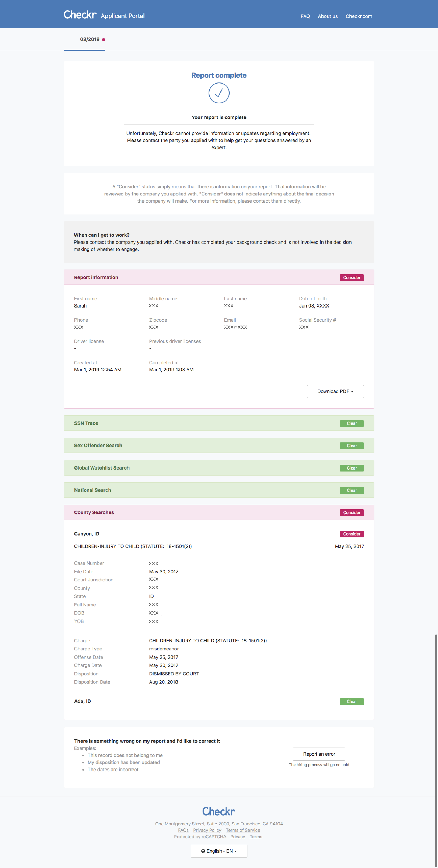The image size is (438, 868).
Task: Open About us in top navigation
Action: [328, 16]
